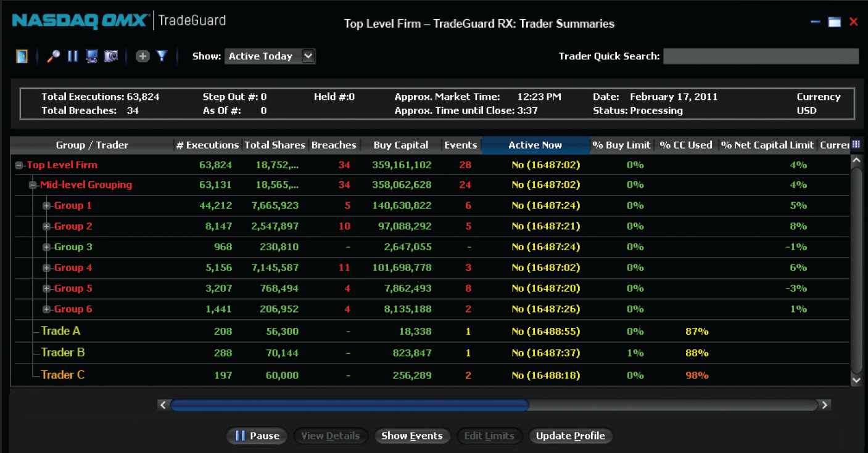Focus the Trader Quick Search field

pos(761,56)
